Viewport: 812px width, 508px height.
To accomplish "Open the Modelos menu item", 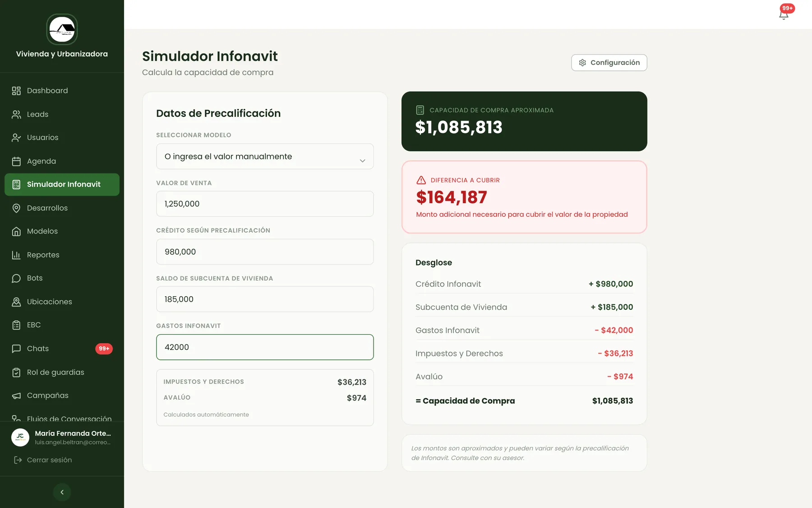I will (62, 231).
